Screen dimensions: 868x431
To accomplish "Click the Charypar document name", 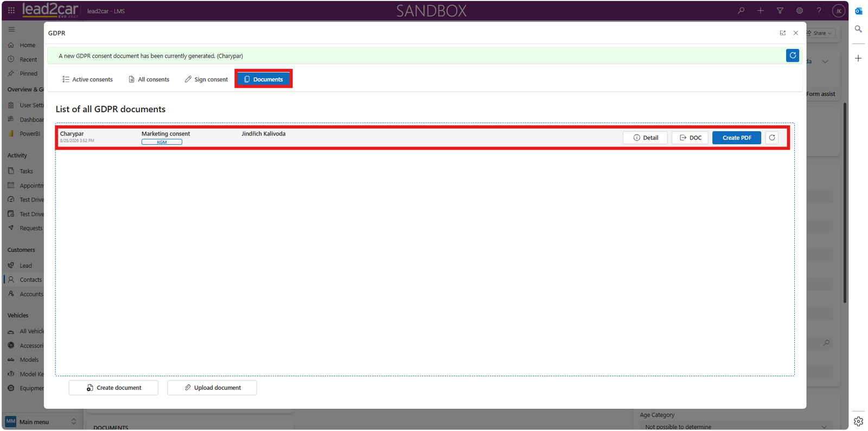I will (x=72, y=134).
